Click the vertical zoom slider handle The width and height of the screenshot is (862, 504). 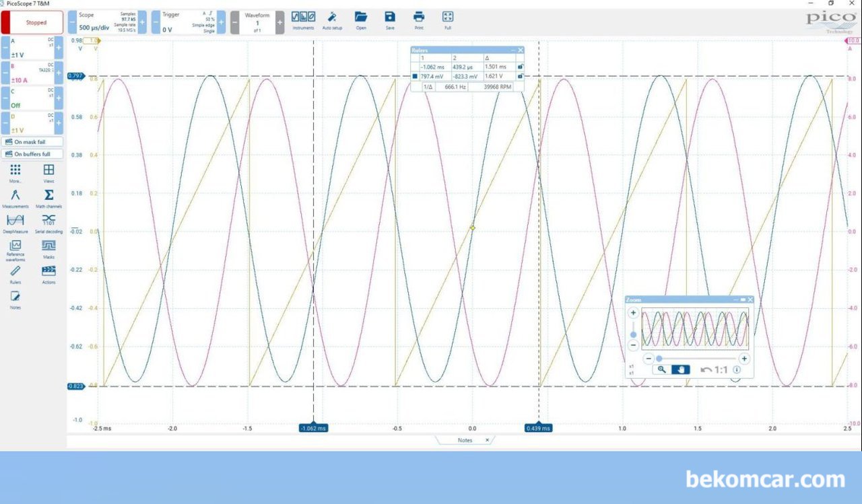(x=633, y=334)
